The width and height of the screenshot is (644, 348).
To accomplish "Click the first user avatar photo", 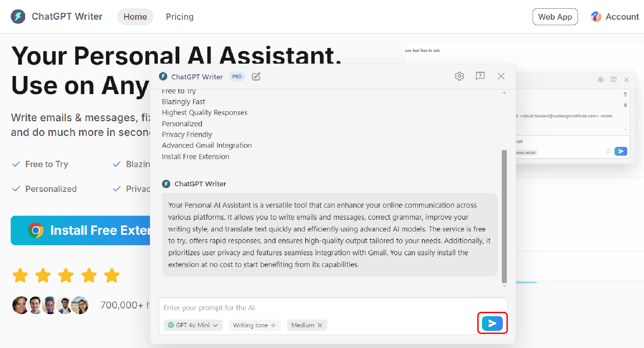I will (21, 305).
